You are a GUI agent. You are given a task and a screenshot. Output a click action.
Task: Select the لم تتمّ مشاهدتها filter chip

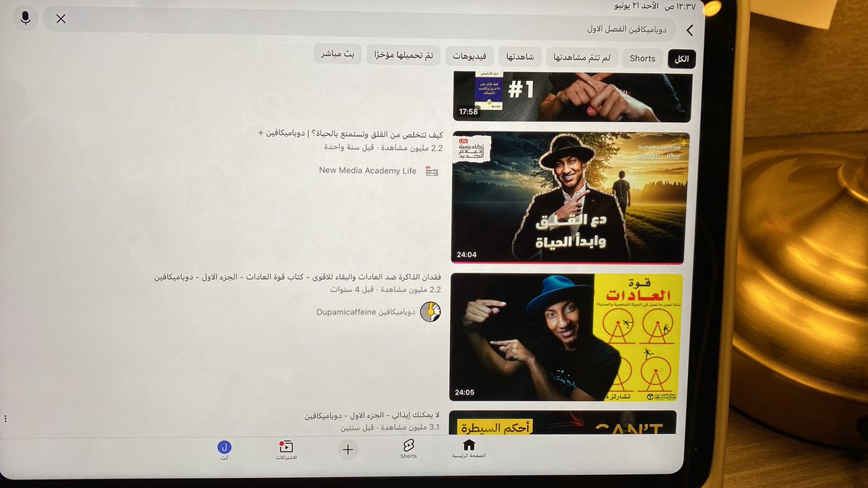point(582,57)
